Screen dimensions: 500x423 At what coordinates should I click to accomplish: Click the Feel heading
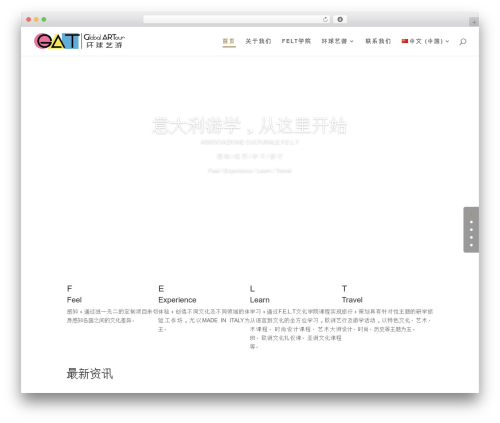coord(74,300)
